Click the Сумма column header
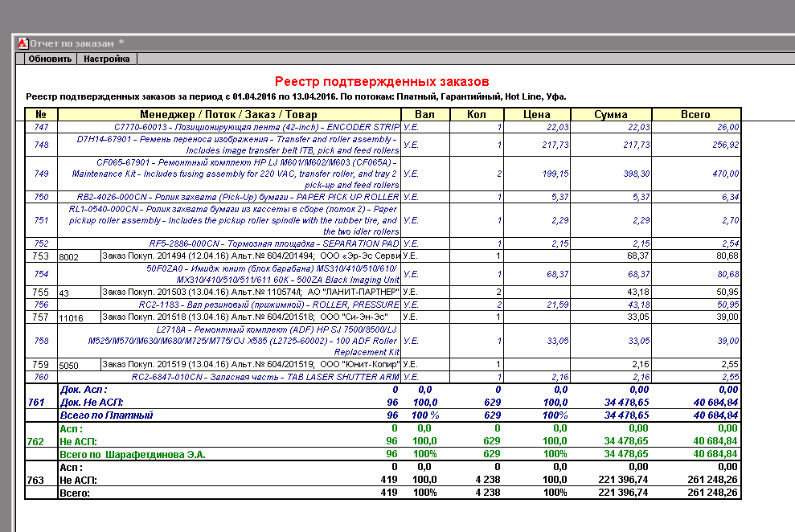Viewport: 795px width, 532px height. (611, 115)
